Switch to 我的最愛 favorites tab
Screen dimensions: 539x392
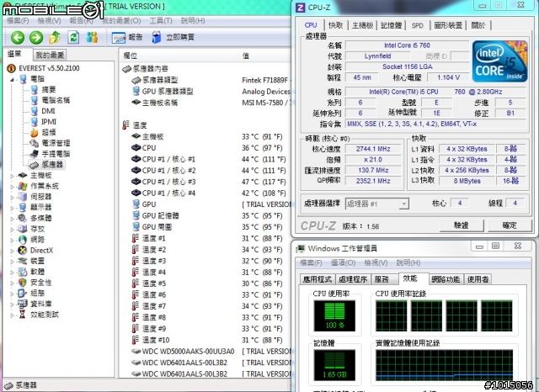click(48, 55)
